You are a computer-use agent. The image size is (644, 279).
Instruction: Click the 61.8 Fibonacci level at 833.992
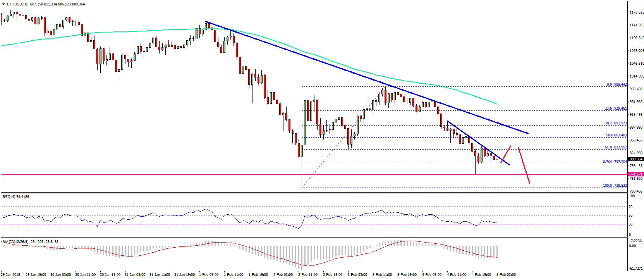tap(615, 147)
